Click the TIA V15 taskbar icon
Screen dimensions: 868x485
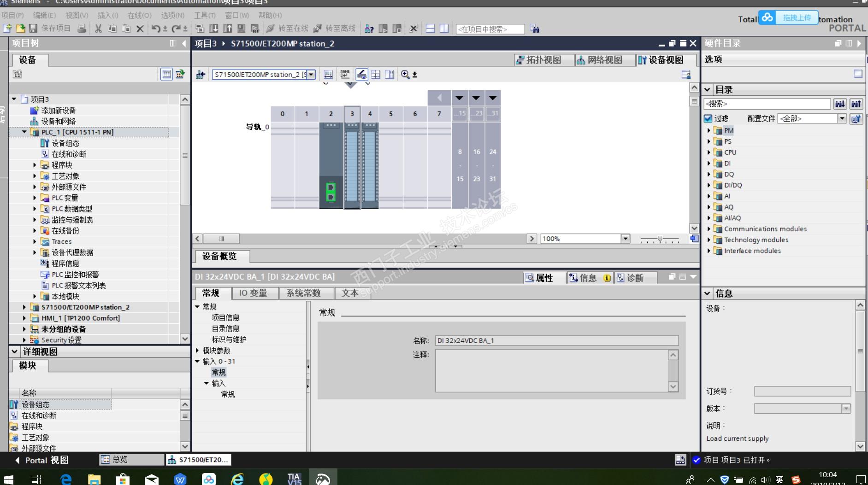point(294,479)
